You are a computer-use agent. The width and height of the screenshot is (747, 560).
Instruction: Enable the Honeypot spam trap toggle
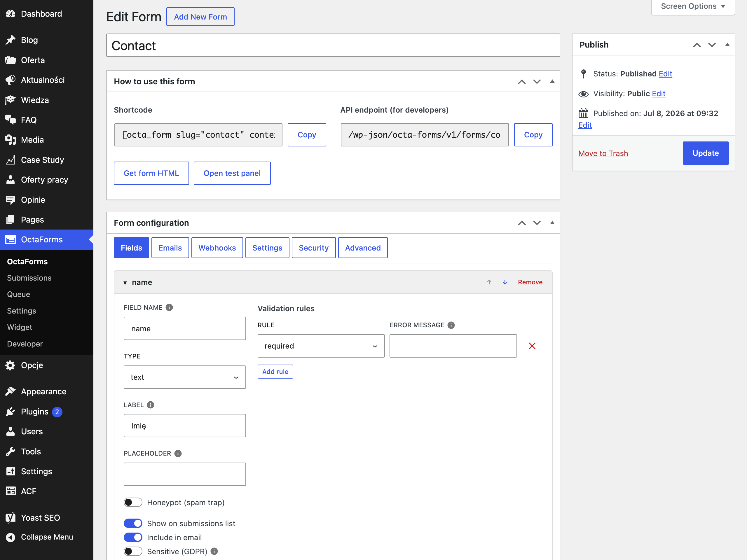133,502
